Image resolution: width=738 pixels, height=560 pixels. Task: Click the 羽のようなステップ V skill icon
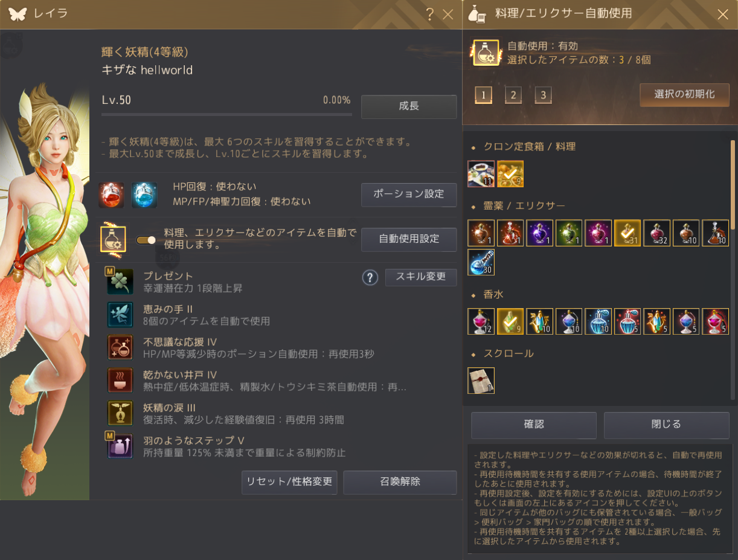120,446
